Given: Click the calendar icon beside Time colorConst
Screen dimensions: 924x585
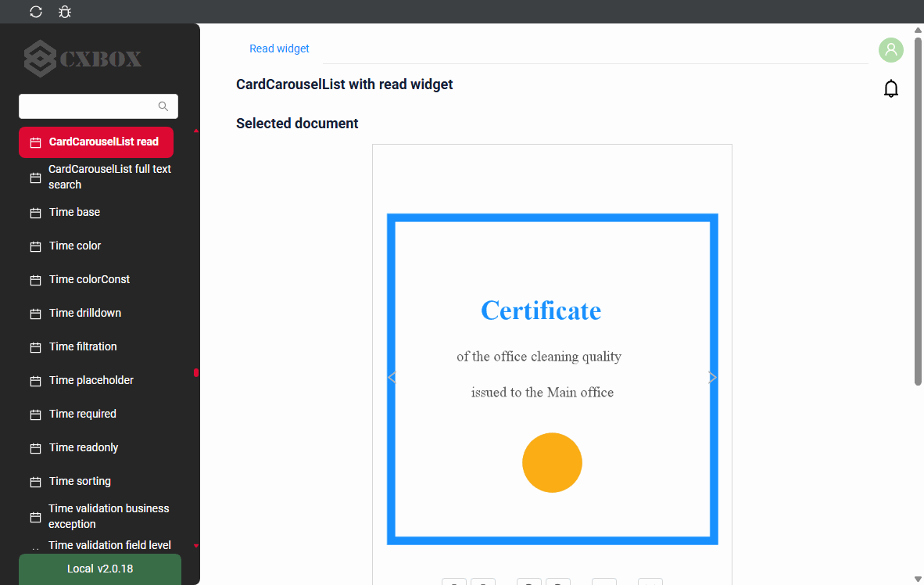Looking at the screenshot, I should coord(35,280).
